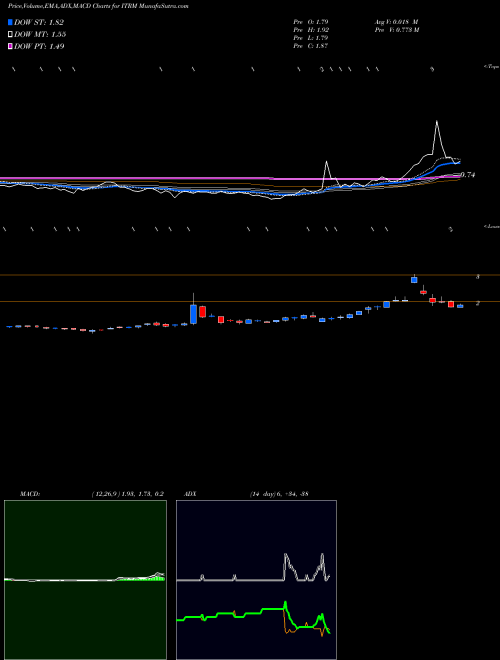This screenshot has width=500, height=660.
Task: Click the upper orange horizontal level line
Action: click(x=250, y=275)
